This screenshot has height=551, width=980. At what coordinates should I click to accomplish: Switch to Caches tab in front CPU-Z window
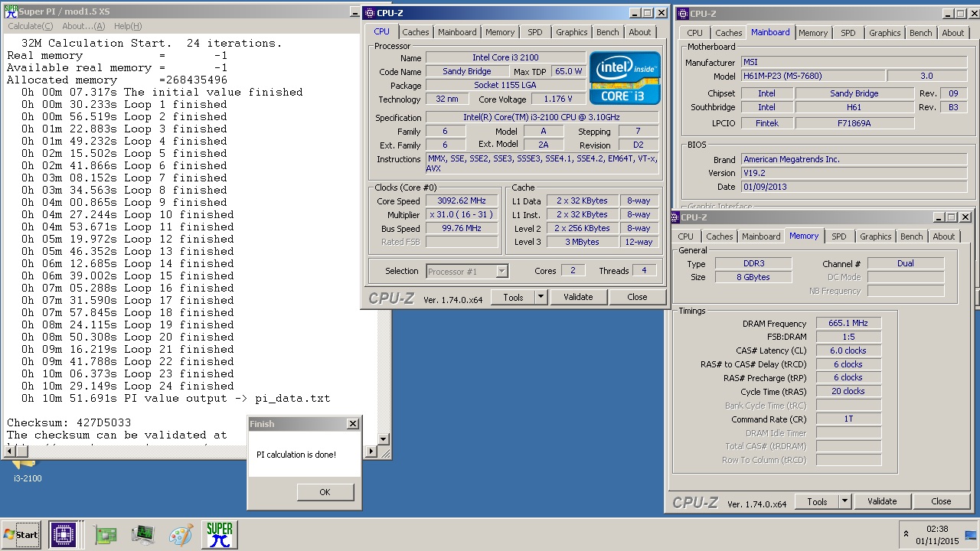click(x=416, y=32)
